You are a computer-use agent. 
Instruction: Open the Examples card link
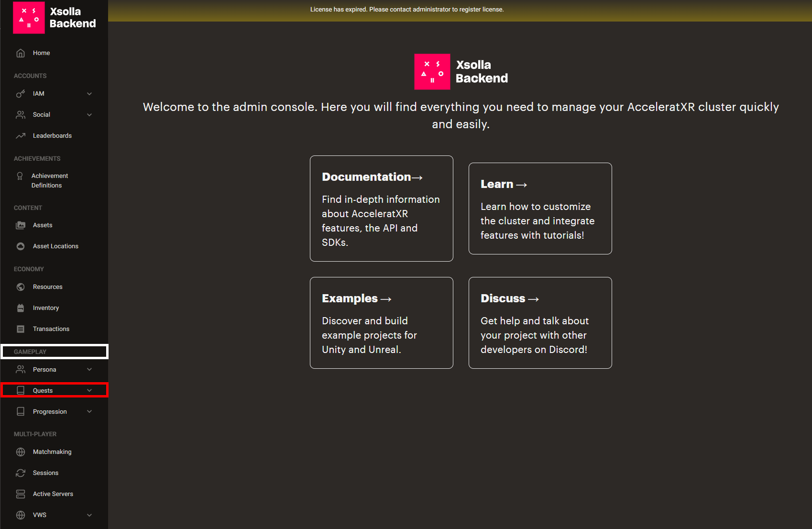(x=382, y=323)
